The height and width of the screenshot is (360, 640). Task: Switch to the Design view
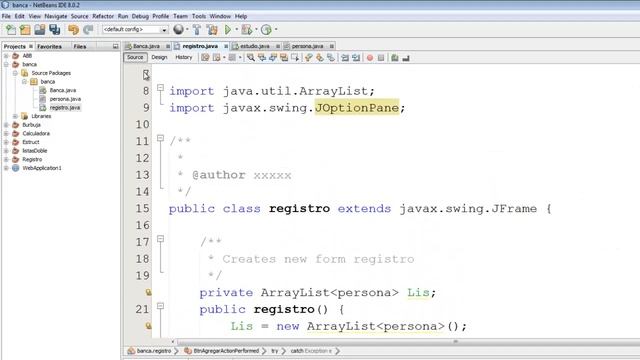coord(159,58)
